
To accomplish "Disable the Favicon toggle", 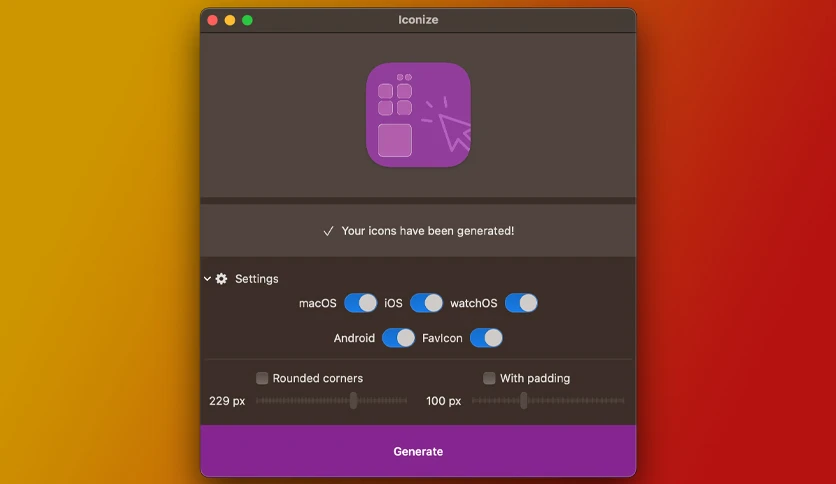I will pos(486,338).
